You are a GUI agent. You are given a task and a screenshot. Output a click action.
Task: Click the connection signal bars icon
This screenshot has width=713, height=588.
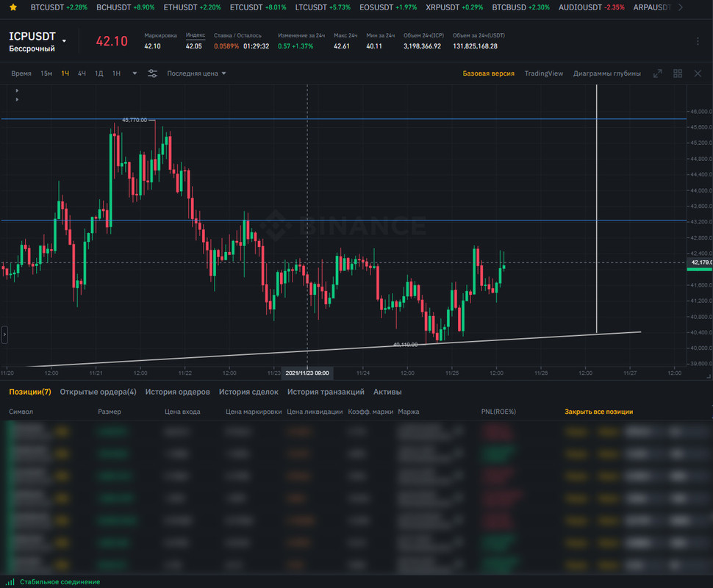[x=10, y=581]
